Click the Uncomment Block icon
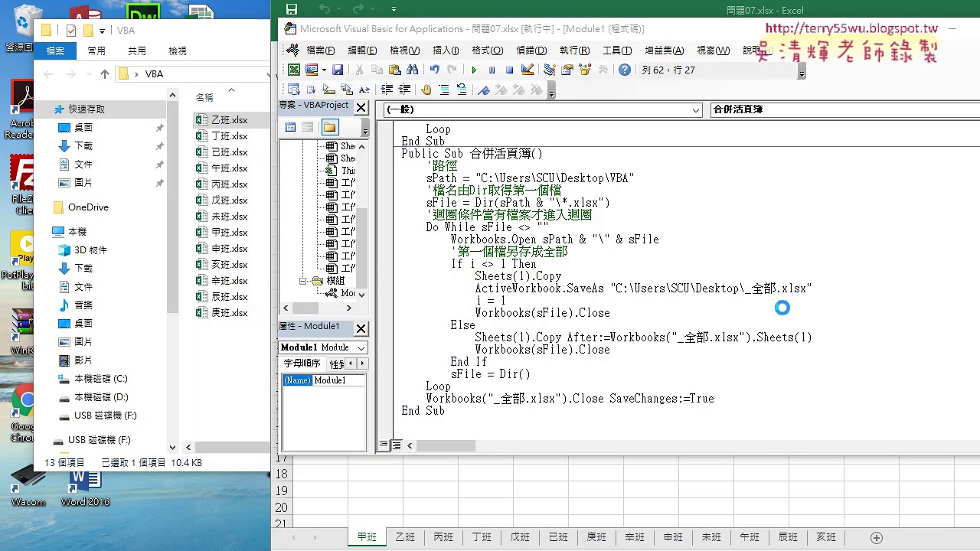The width and height of the screenshot is (980, 551). [462, 90]
